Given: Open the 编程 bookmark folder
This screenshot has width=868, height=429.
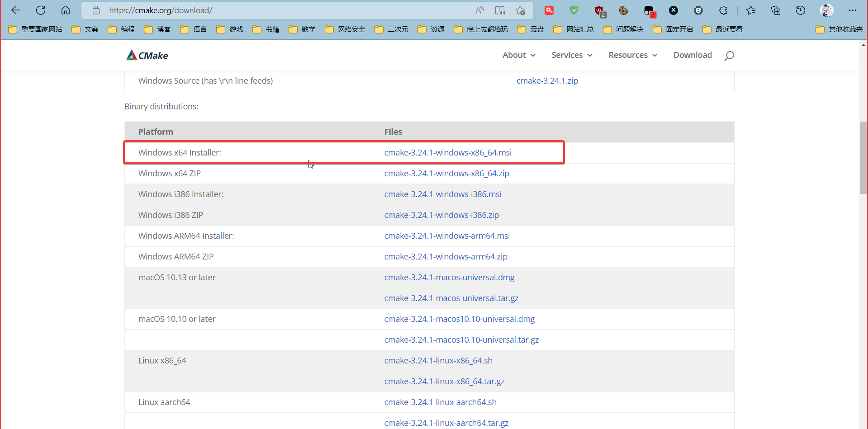Looking at the screenshot, I should click(x=121, y=29).
